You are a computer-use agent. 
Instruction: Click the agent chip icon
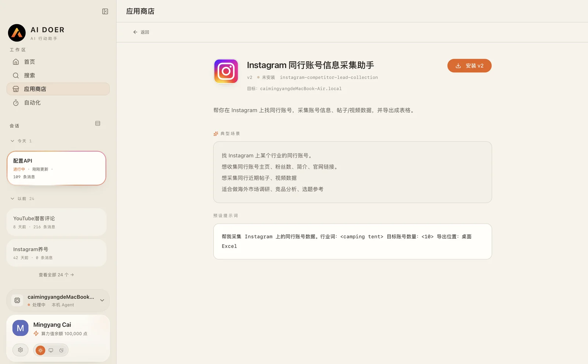(17, 300)
